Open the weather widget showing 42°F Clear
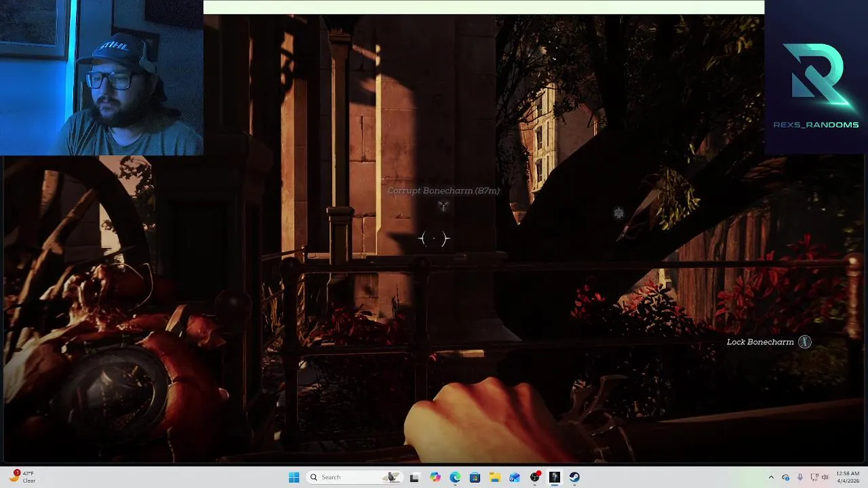The height and width of the screenshot is (488, 868). (x=22, y=477)
